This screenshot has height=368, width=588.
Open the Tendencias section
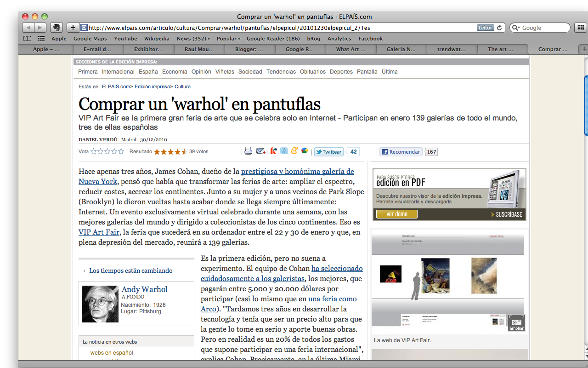click(281, 72)
